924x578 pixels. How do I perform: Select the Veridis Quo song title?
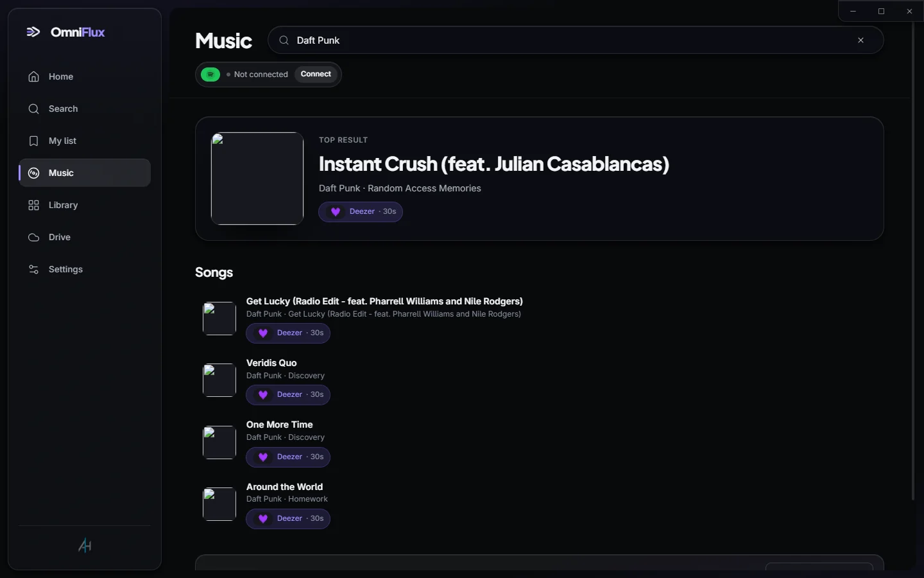(271, 363)
